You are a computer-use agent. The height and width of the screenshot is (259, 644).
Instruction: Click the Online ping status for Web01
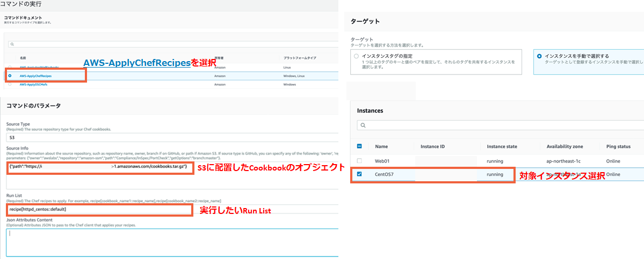[x=613, y=161]
